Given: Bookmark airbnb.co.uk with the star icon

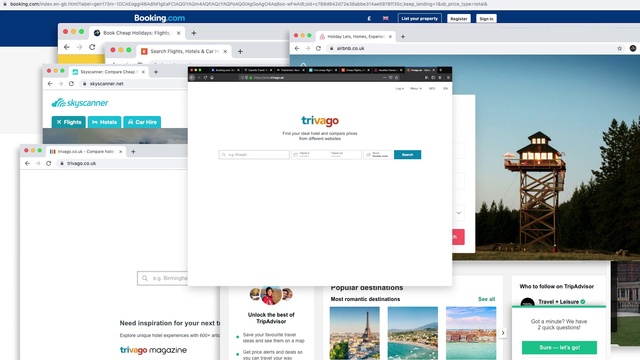Looking at the screenshot, I should click(x=620, y=48).
